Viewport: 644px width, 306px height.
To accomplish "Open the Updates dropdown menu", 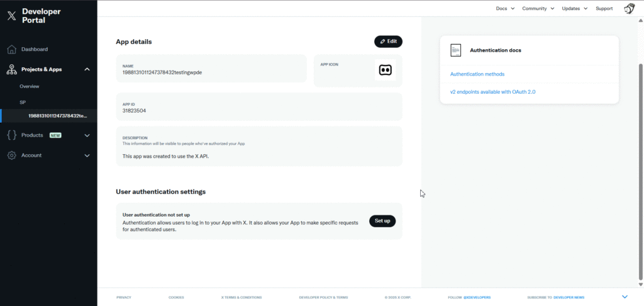I will click(x=574, y=9).
